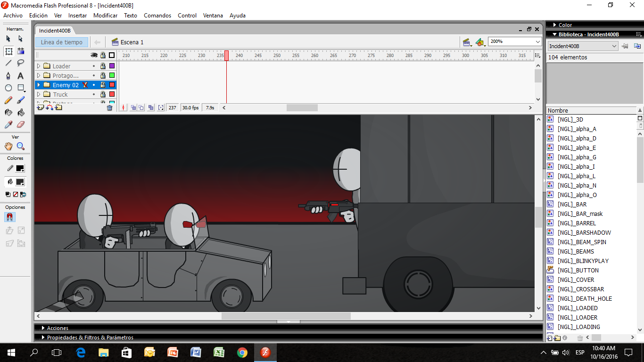This screenshot has height=362, width=644.
Task: Select the Paint Bucket tool
Action: pos(21,112)
